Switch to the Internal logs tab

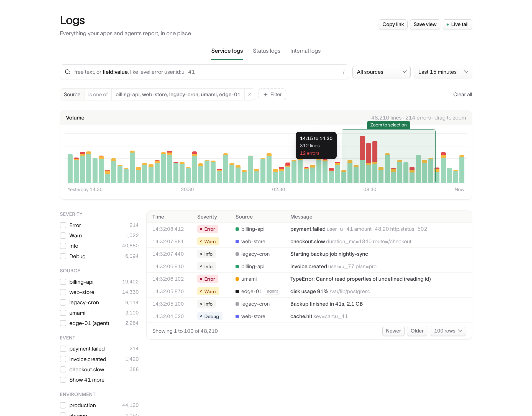click(x=305, y=51)
